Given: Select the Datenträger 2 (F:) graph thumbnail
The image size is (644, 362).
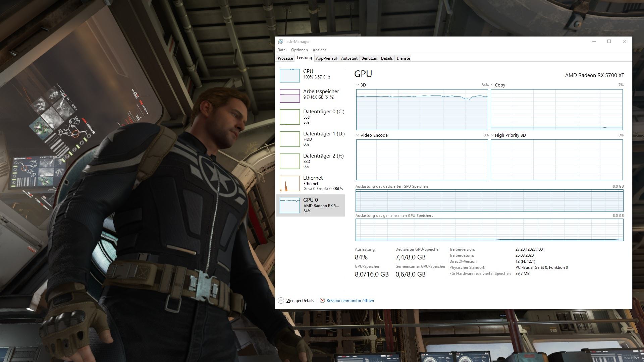Looking at the screenshot, I should point(290,161).
